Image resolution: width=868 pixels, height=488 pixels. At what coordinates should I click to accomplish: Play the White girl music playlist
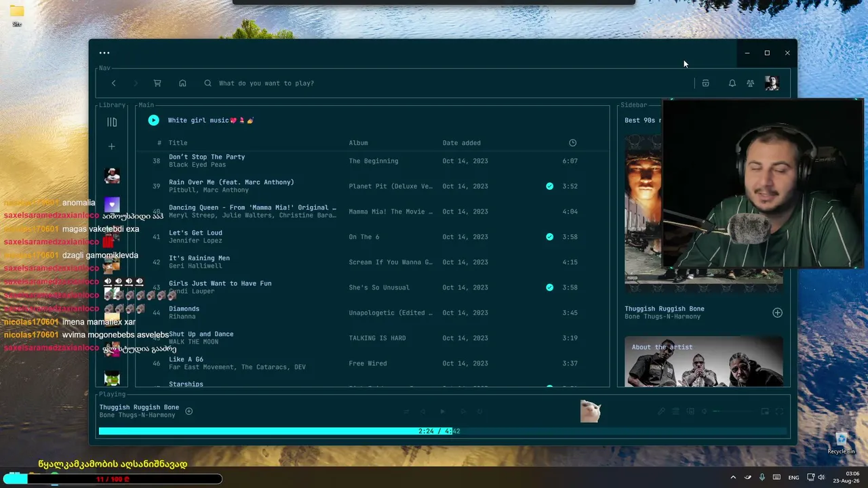153,120
